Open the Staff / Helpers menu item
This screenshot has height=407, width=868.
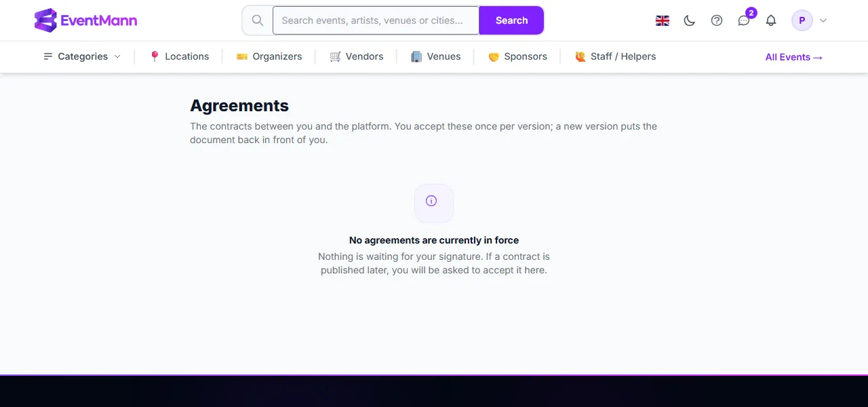tap(615, 56)
